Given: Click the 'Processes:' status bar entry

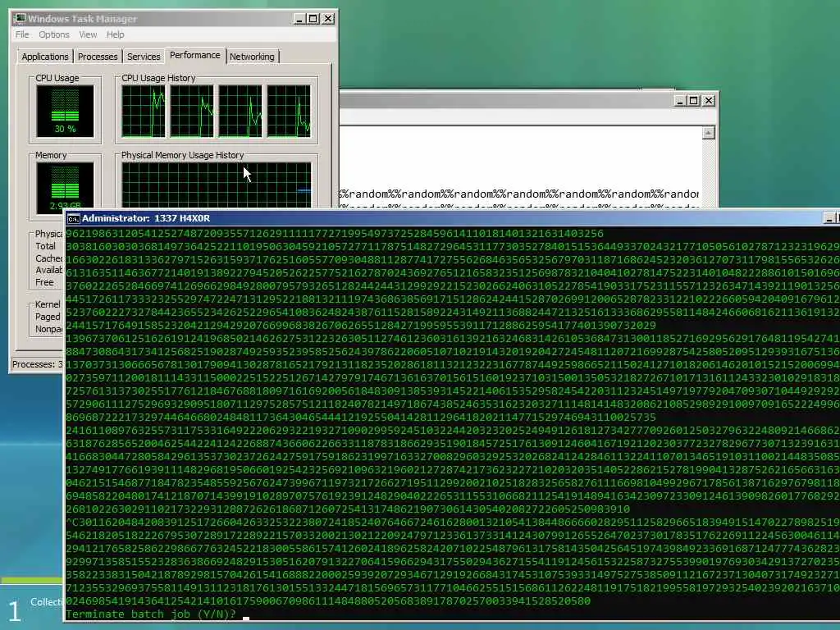Looking at the screenshot, I should [37, 364].
